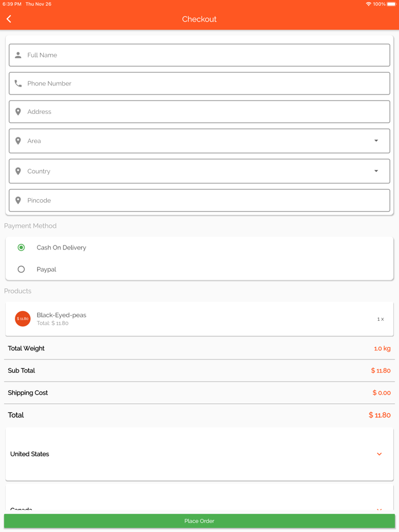This screenshot has width=399, height=532.
Task: Select Cash On Delivery payment option
Action: coord(21,248)
